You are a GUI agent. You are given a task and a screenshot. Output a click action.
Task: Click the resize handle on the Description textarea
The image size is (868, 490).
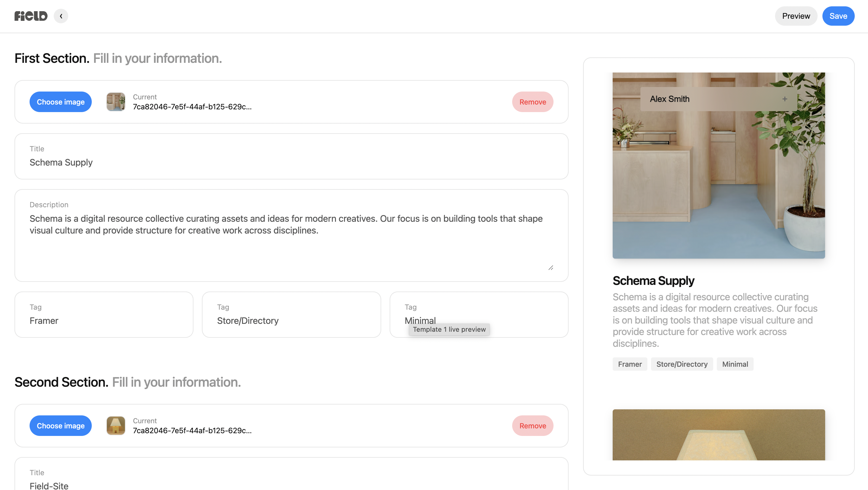[551, 268]
